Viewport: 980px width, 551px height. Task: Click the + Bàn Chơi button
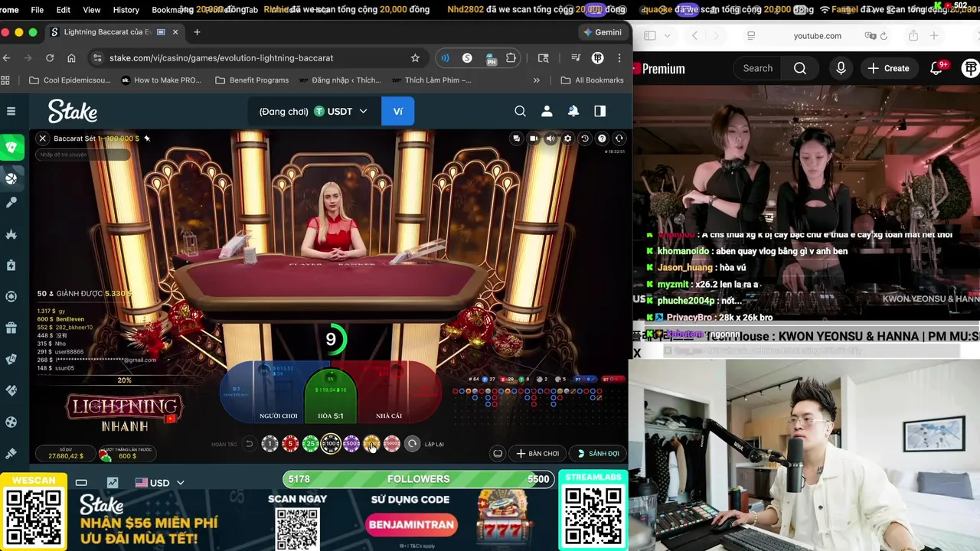point(537,453)
